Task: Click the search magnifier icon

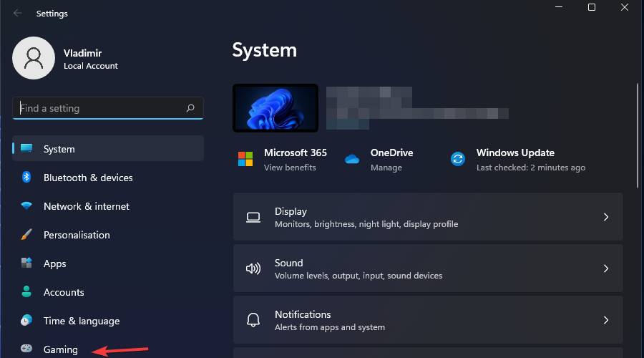Action: pyautogui.click(x=190, y=108)
